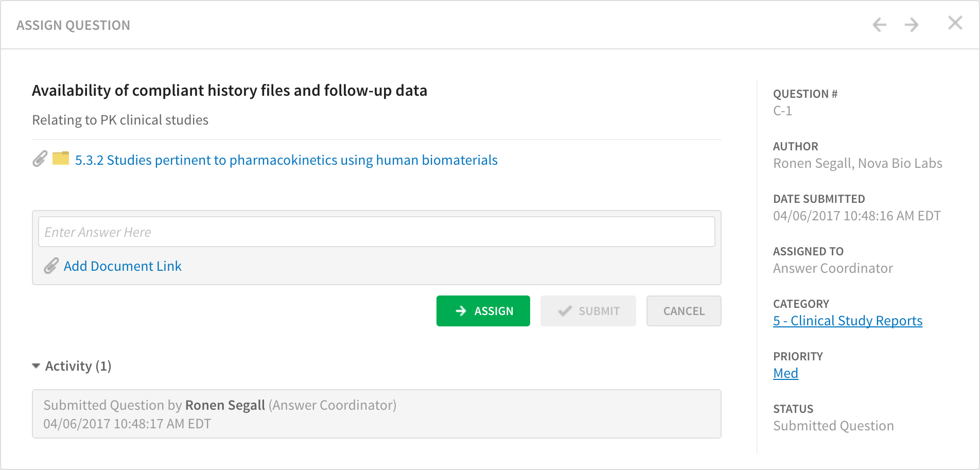The width and height of the screenshot is (980, 470).
Task: Select the Submitted Question activity entry
Action: (x=376, y=414)
